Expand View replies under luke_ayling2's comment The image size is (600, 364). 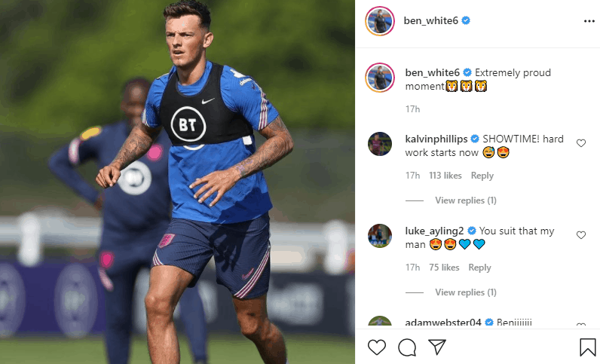point(465,292)
